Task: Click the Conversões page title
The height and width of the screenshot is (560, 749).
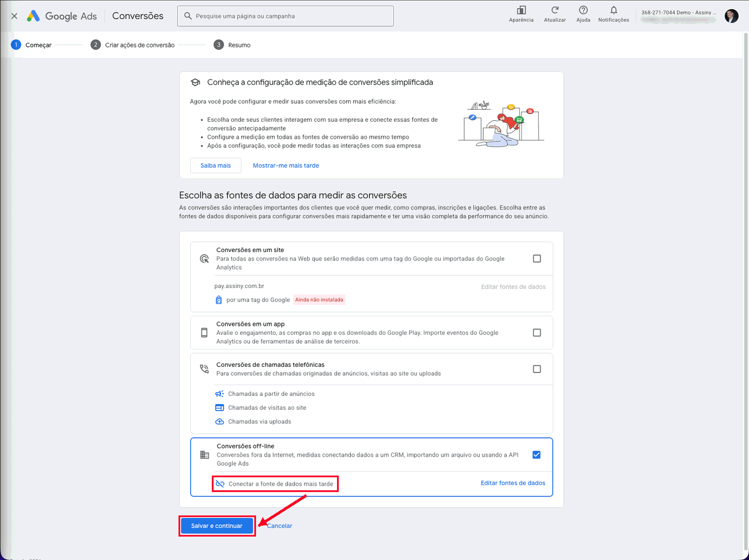Action: click(138, 16)
